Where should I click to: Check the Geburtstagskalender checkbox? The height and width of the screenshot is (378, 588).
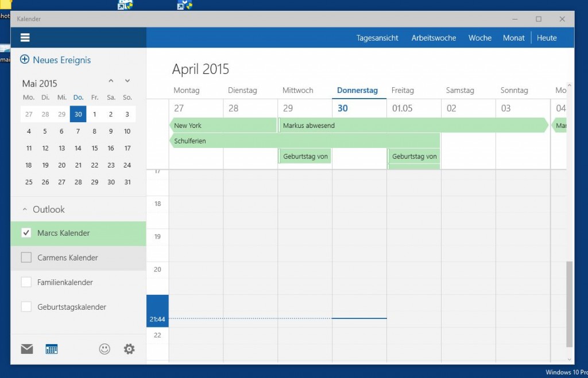(26, 307)
